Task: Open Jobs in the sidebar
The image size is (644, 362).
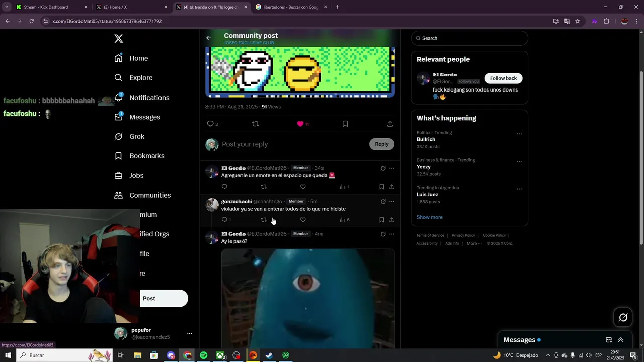Action: click(x=129, y=175)
